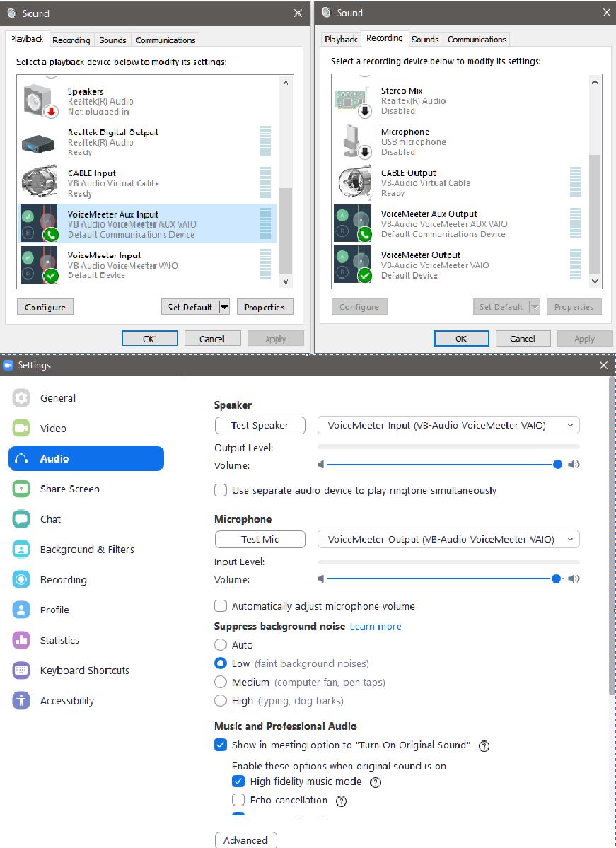This screenshot has width=616, height=848.
Task: Click Configure in the Playback window
Action: 45,307
